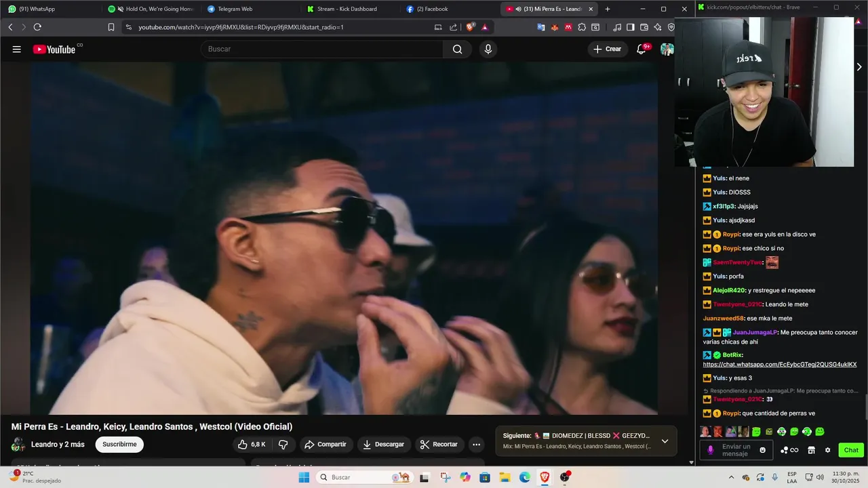Bookmark this page in the address bar

pos(111,27)
